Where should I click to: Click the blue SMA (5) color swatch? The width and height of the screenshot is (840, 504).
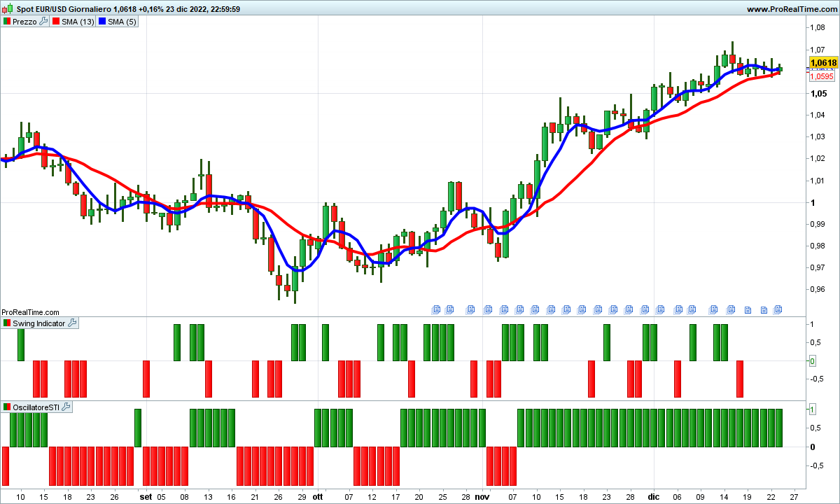[x=101, y=22]
